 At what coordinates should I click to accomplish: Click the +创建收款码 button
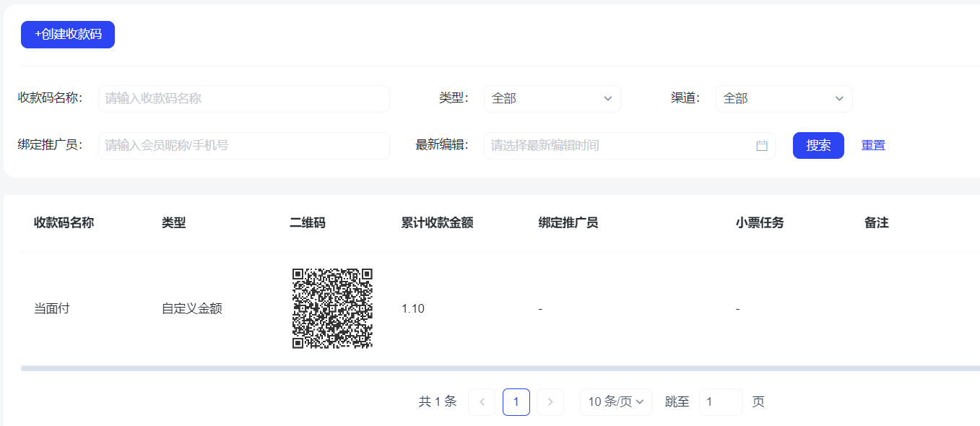point(68,35)
